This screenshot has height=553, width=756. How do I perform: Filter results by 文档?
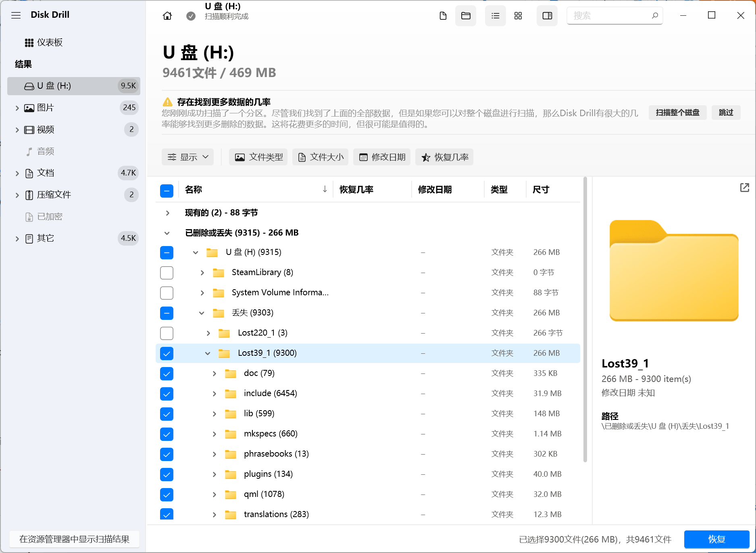45,173
